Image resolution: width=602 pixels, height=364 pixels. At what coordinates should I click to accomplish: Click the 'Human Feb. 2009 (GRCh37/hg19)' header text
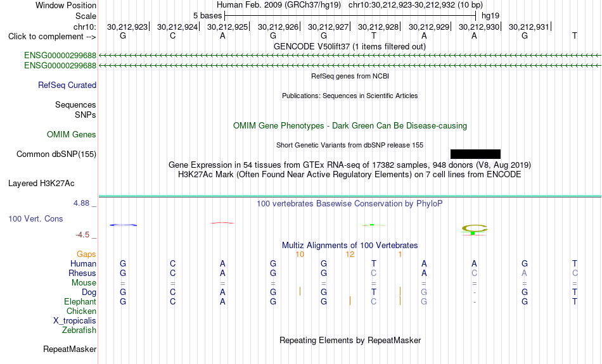[x=279, y=5]
